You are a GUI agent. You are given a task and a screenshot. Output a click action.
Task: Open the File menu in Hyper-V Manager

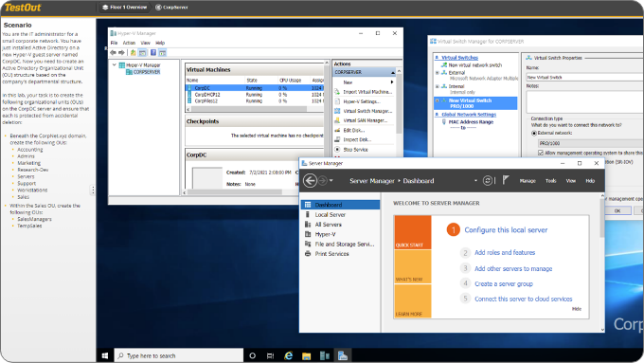(x=115, y=43)
